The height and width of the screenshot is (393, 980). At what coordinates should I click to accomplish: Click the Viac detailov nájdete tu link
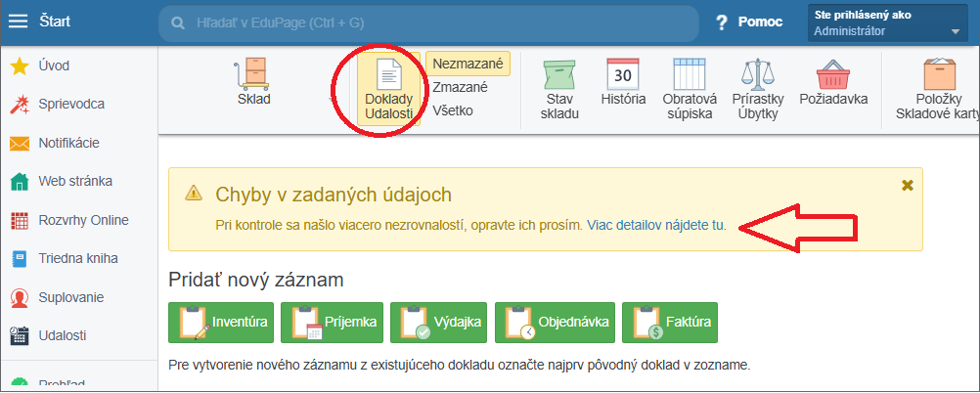pyautogui.click(x=656, y=226)
